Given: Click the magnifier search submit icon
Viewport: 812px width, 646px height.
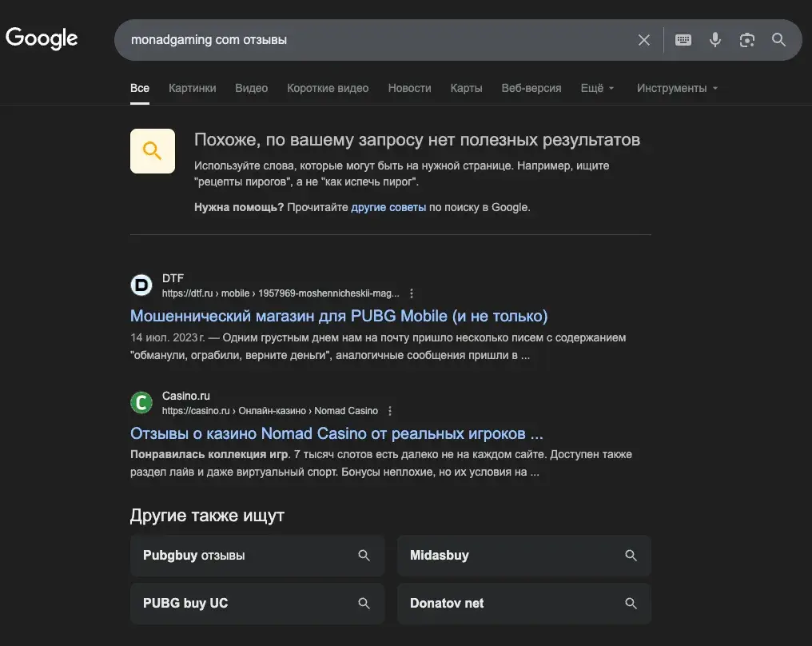Looking at the screenshot, I should (778, 39).
